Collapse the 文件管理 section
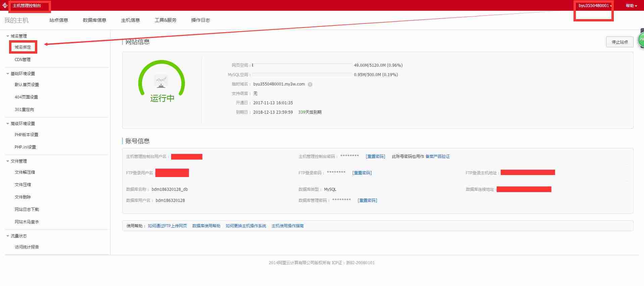 click(8, 161)
